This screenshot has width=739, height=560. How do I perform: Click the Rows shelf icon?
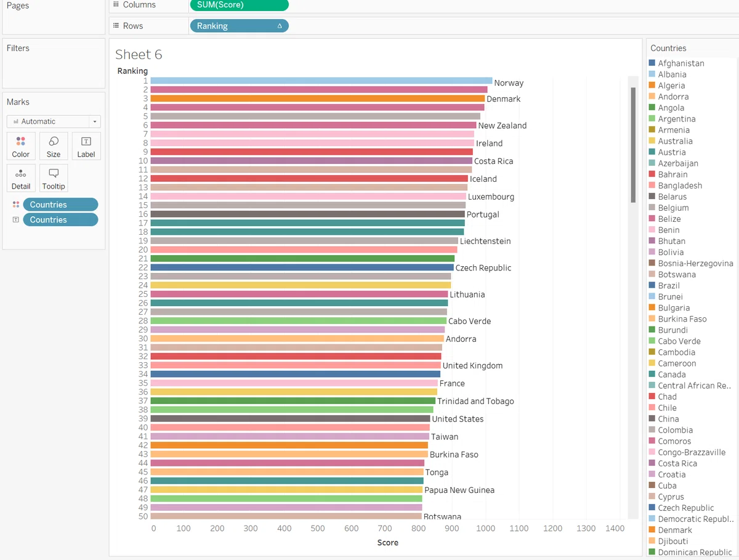[116, 26]
